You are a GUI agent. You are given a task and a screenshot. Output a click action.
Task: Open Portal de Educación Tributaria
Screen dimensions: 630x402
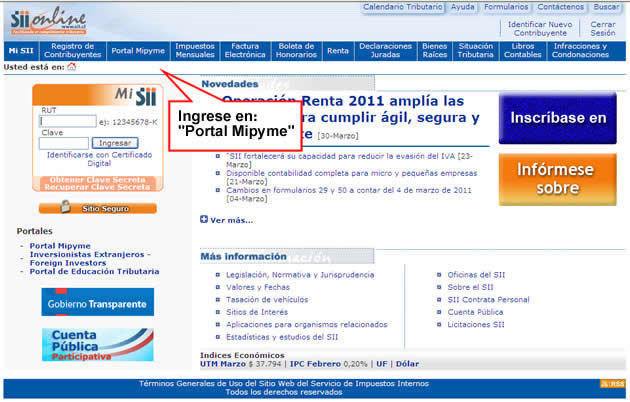pos(94,271)
